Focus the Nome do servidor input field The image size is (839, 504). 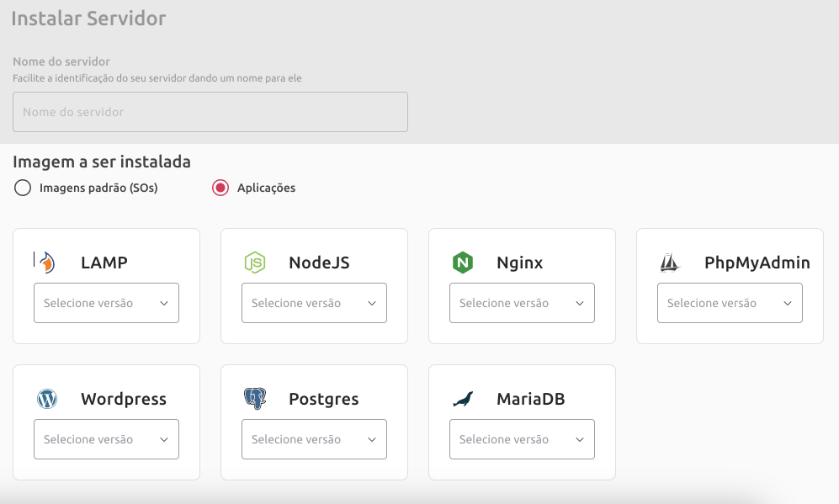pyautogui.click(x=210, y=112)
